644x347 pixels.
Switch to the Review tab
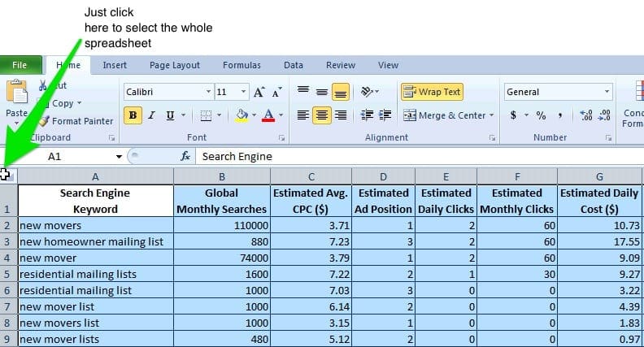coord(341,65)
